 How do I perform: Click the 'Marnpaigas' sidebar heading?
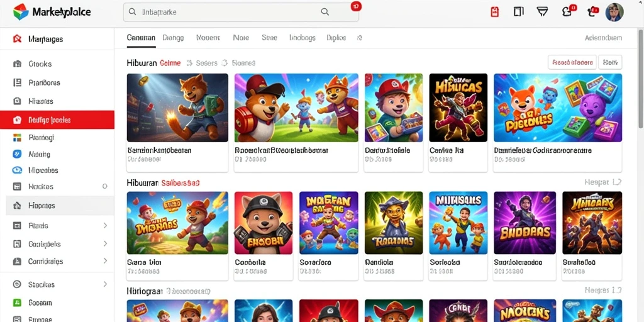coord(45,39)
